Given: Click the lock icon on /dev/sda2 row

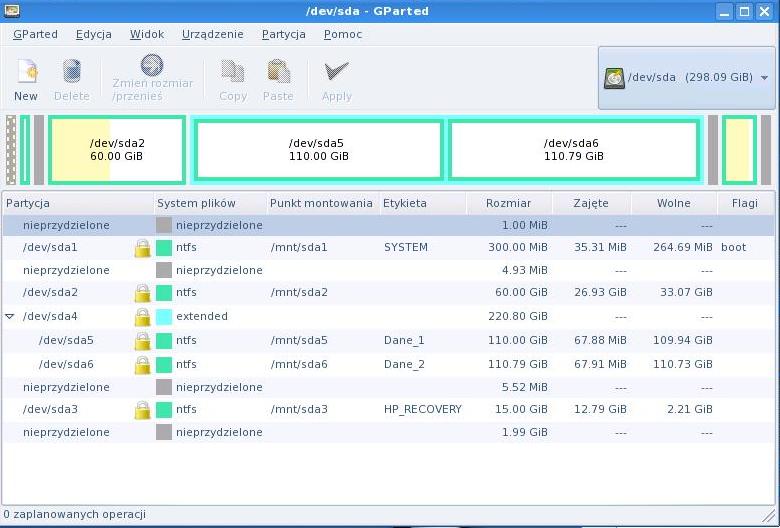Looking at the screenshot, I should pyautogui.click(x=142, y=293).
